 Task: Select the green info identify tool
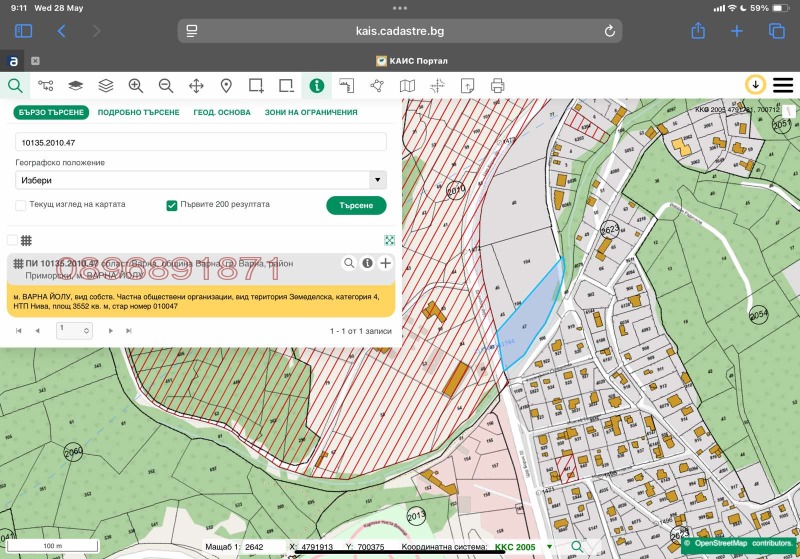tap(317, 86)
